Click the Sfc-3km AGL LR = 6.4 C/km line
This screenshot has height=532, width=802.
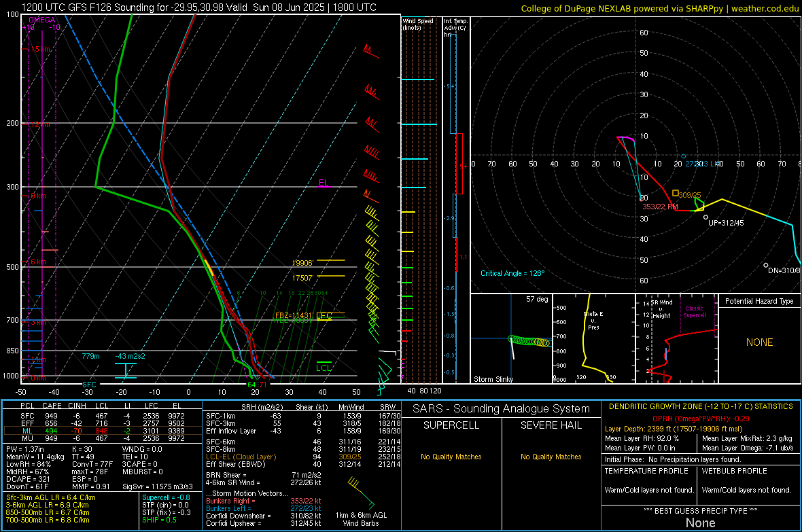[51, 497]
